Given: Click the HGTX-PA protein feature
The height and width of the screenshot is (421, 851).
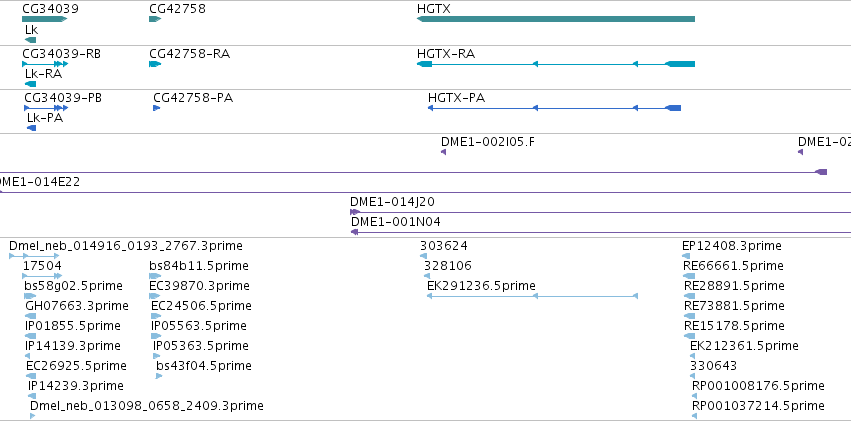Looking at the screenshot, I should click(x=554, y=108).
